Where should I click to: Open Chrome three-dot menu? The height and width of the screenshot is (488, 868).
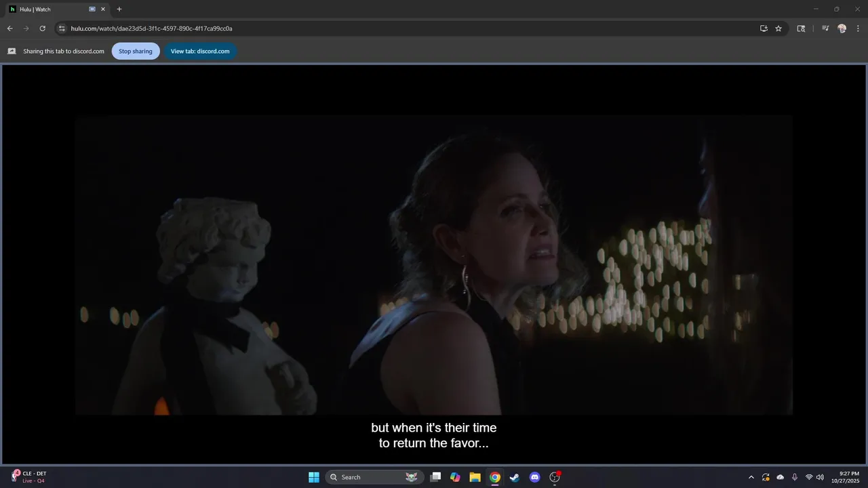click(x=858, y=28)
